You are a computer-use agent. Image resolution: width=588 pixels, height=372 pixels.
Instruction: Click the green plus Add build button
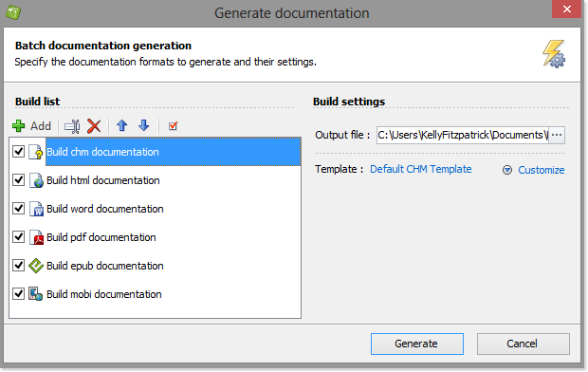(x=31, y=126)
